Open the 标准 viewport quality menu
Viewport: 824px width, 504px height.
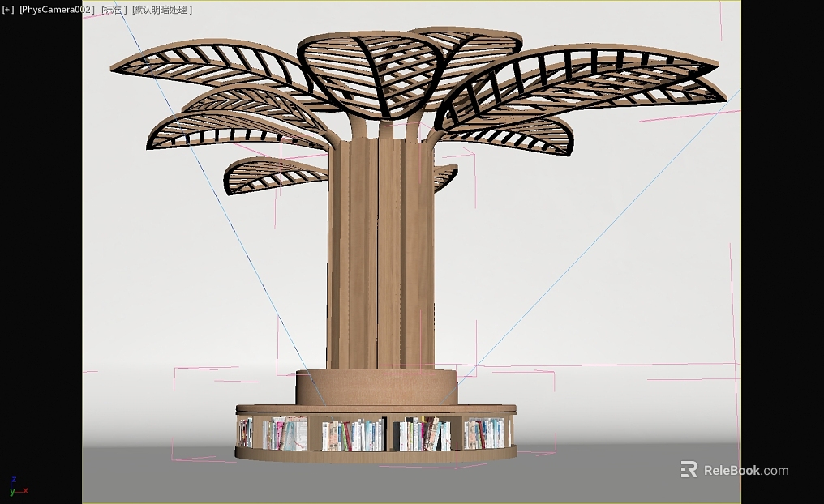tap(114, 10)
